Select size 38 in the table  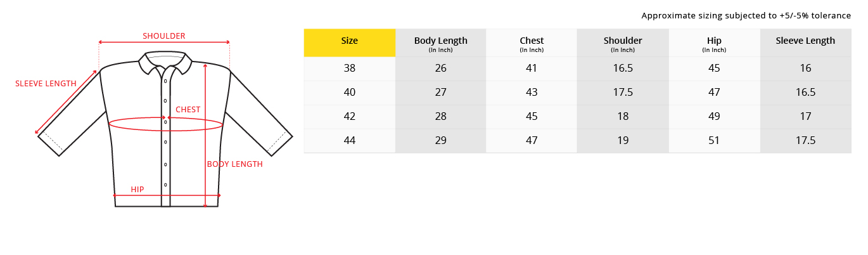349,69
